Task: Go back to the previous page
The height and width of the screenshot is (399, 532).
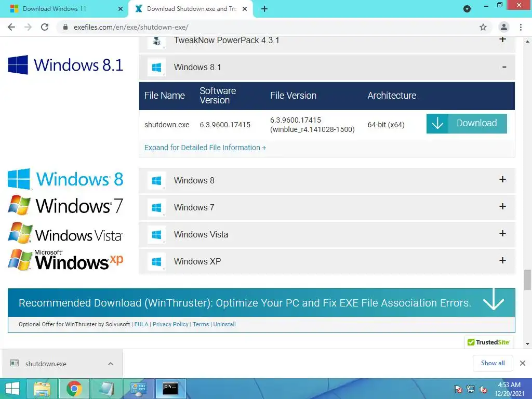Action: click(11, 27)
